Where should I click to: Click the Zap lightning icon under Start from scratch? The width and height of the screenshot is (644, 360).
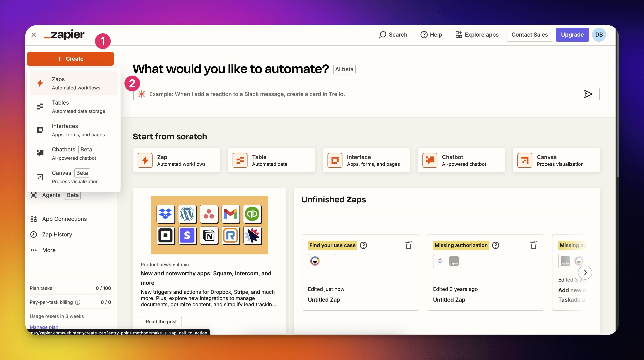tap(145, 160)
